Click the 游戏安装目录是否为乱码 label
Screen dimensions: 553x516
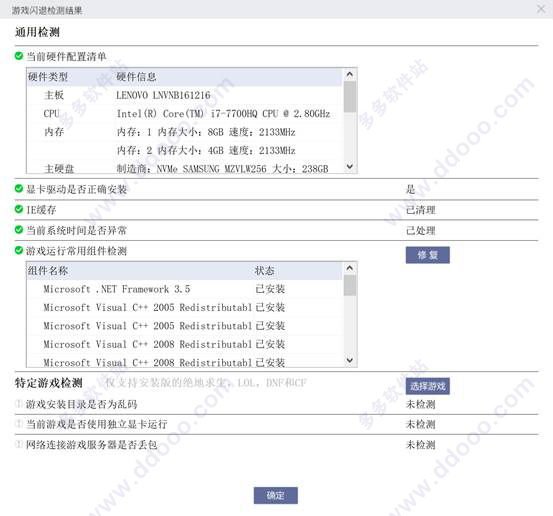point(81,404)
